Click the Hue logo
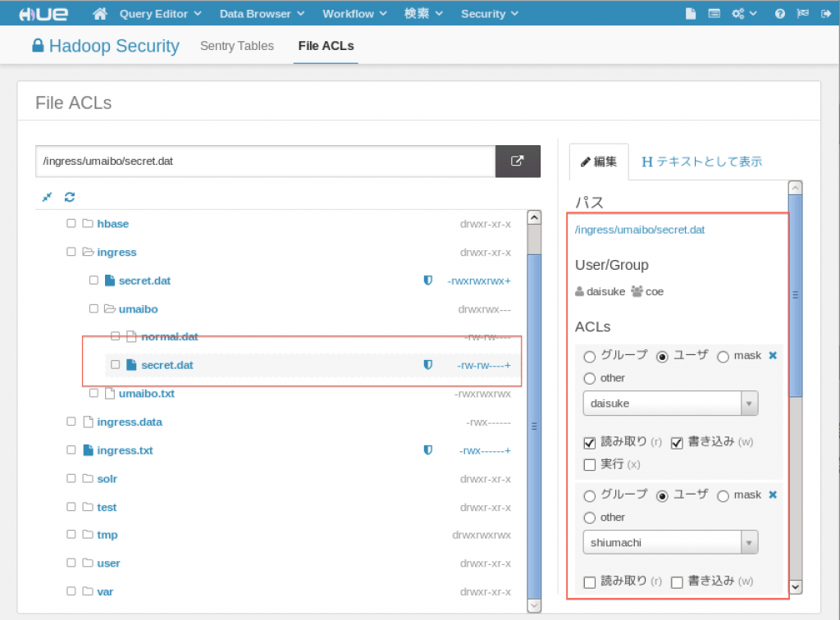 coord(43,14)
